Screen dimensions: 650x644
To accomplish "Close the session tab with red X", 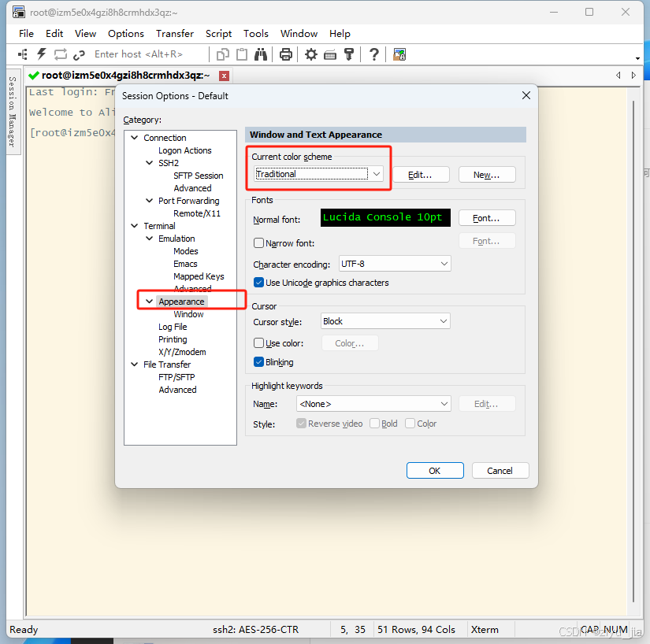I will [224, 76].
